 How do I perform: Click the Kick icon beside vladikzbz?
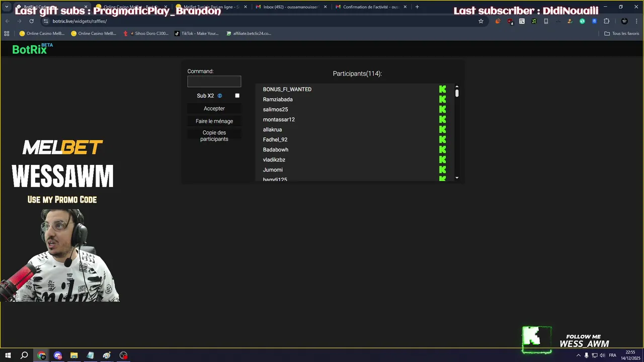442,159
